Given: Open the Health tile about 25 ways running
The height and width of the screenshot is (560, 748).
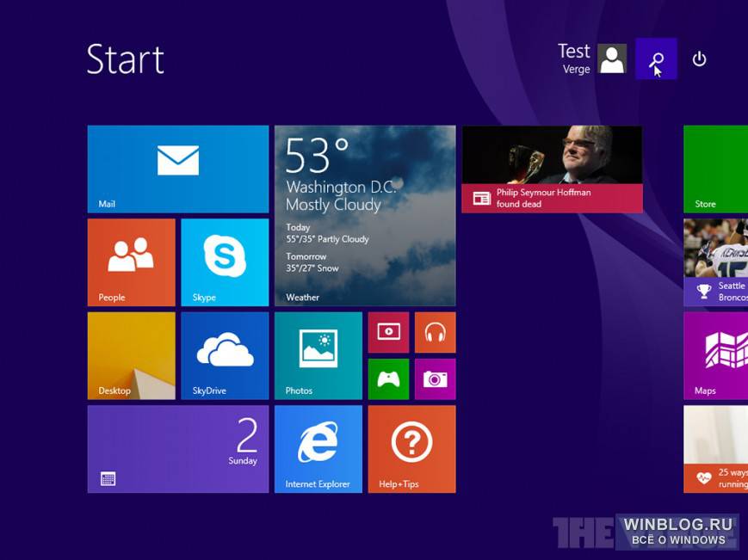Looking at the screenshot, I should [715, 449].
